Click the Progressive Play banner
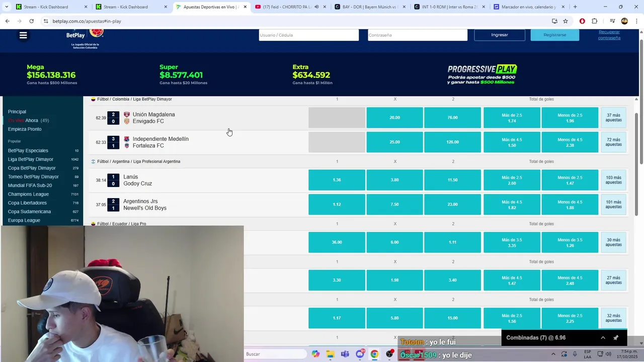 (x=482, y=74)
